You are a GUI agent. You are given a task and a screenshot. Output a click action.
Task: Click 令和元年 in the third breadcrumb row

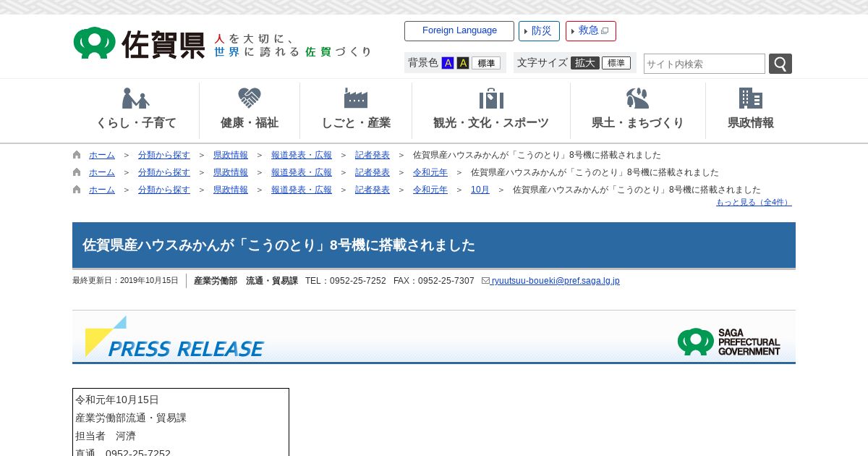pyautogui.click(x=430, y=190)
